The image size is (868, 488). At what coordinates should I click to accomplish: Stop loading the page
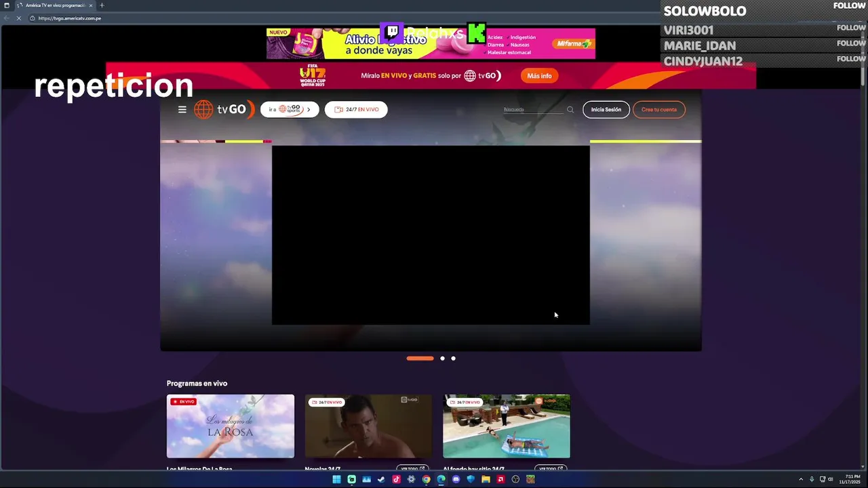pos(19,18)
